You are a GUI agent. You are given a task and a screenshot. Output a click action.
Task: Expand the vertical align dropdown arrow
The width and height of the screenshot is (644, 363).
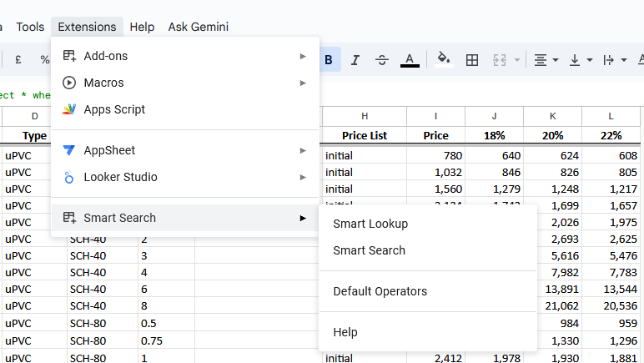[x=590, y=60]
